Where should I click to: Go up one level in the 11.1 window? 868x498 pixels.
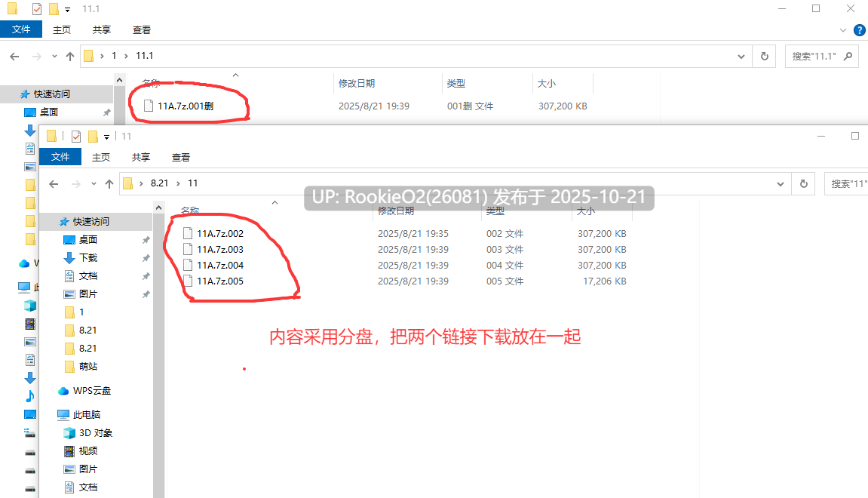pos(69,56)
